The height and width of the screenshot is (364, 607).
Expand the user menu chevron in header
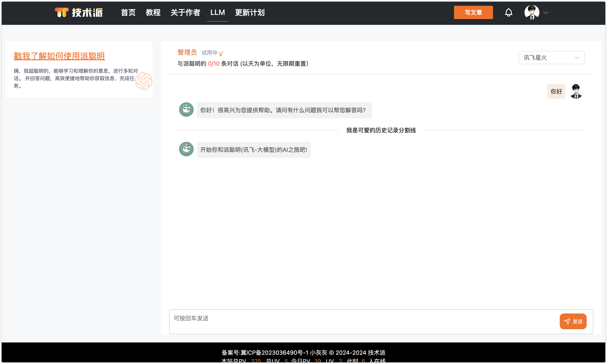click(546, 13)
